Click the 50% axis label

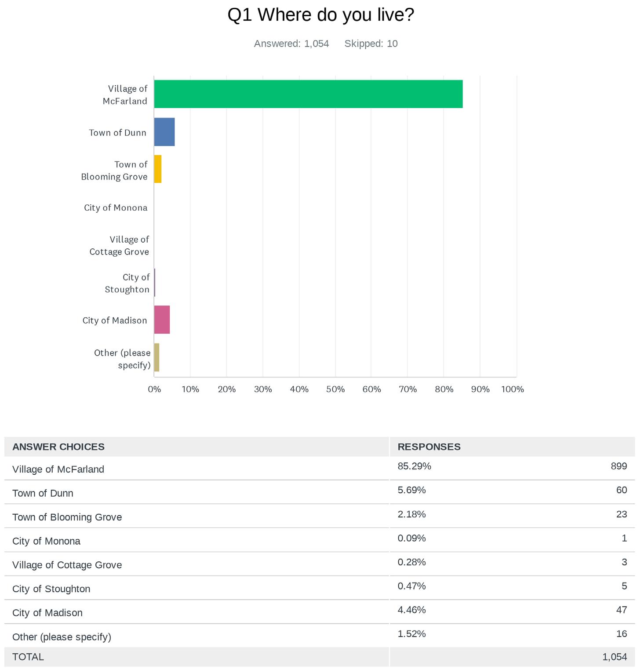(x=335, y=389)
